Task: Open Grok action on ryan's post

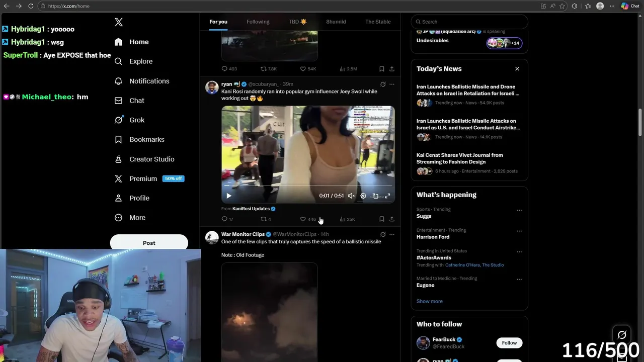Action: click(383, 84)
